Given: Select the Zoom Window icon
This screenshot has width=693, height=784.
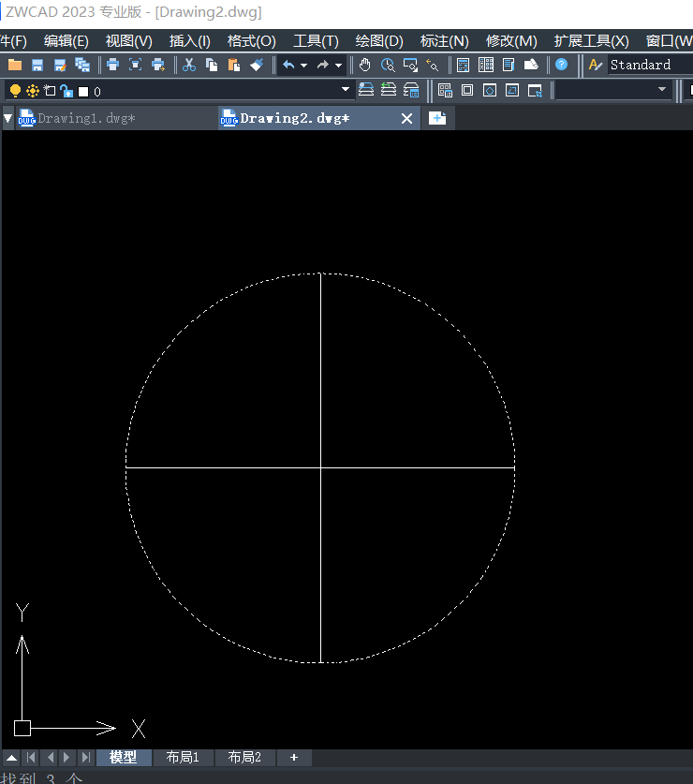Looking at the screenshot, I should click(410, 65).
